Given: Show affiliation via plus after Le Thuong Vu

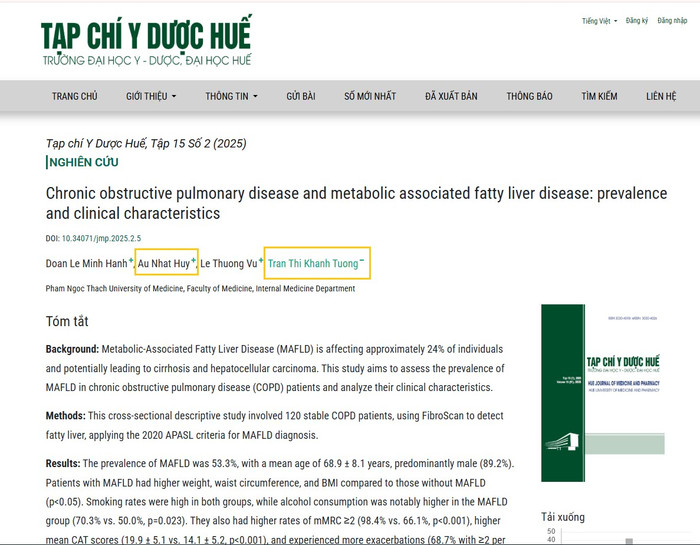Looking at the screenshot, I should click(x=261, y=261).
